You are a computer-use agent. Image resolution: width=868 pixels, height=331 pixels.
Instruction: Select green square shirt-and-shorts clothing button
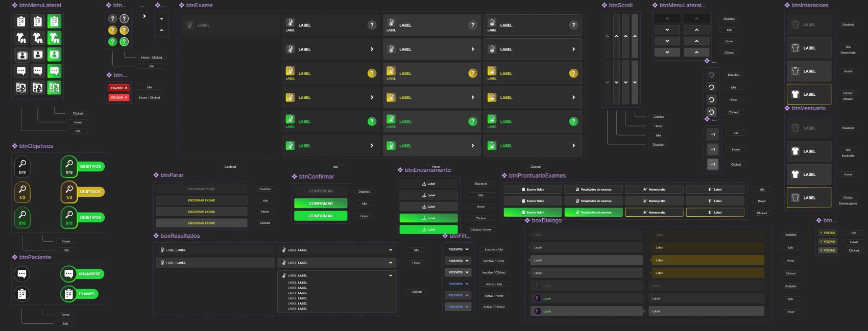click(54, 38)
